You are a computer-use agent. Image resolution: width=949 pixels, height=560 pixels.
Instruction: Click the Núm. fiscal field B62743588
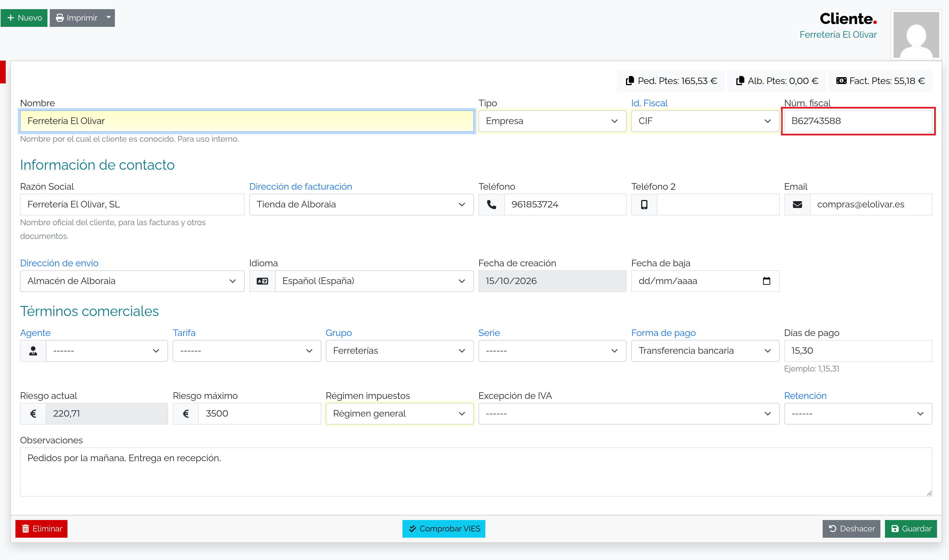pyautogui.click(x=858, y=121)
